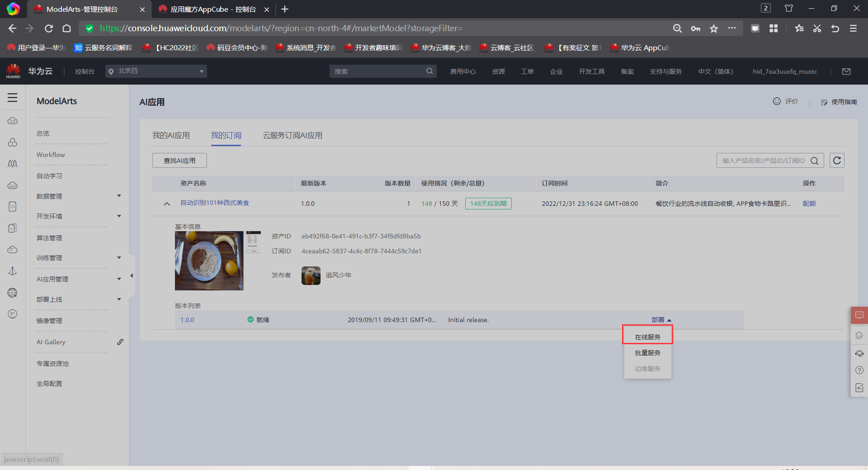Open the mail messages icon

pos(846,71)
